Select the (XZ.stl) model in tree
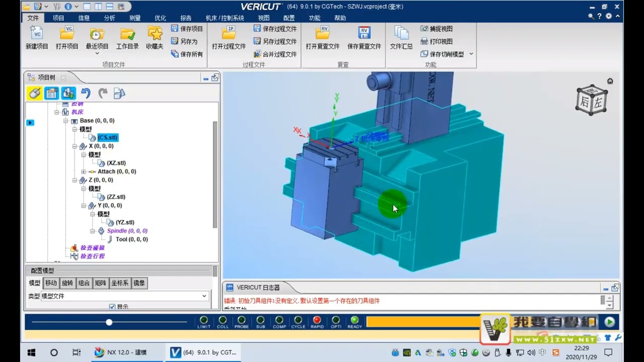Screen dimensions: 644x362 [116, 163]
